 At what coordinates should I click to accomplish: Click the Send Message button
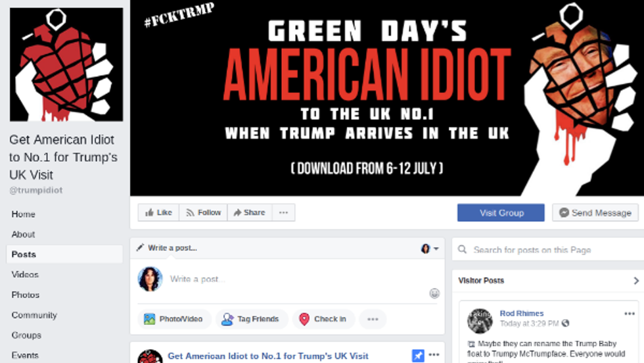(x=595, y=212)
